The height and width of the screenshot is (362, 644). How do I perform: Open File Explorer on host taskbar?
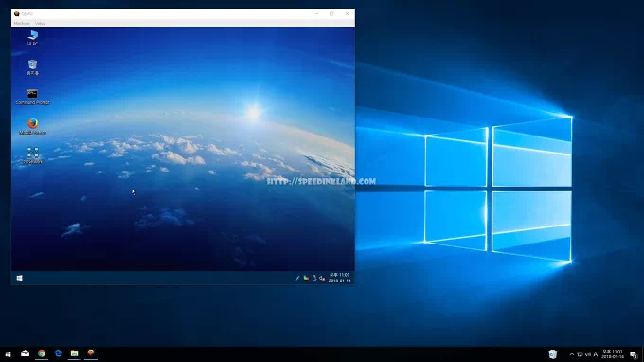74,353
